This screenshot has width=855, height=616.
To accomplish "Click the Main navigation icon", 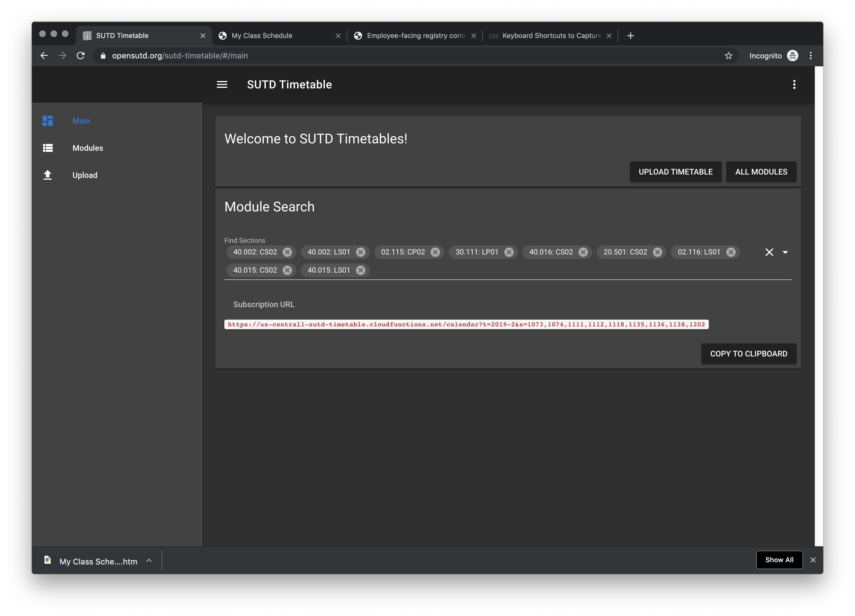I will click(47, 120).
